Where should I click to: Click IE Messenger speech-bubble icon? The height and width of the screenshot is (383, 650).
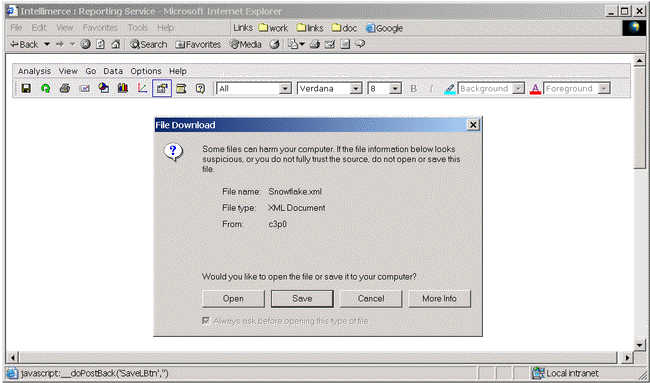360,44
